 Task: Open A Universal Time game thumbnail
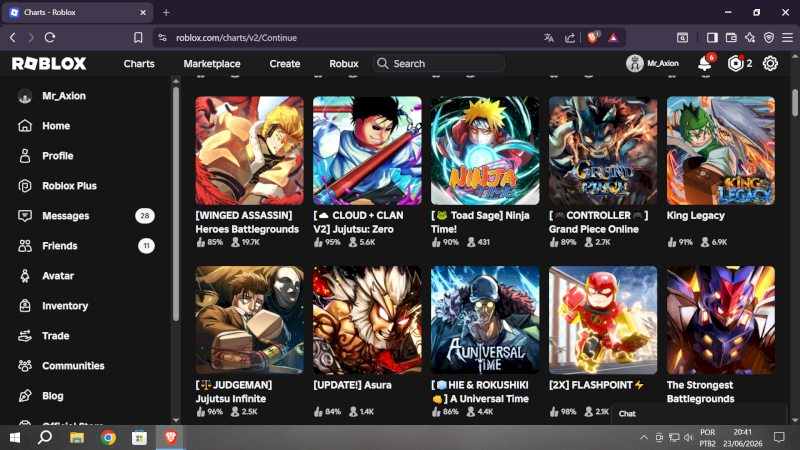click(485, 320)
